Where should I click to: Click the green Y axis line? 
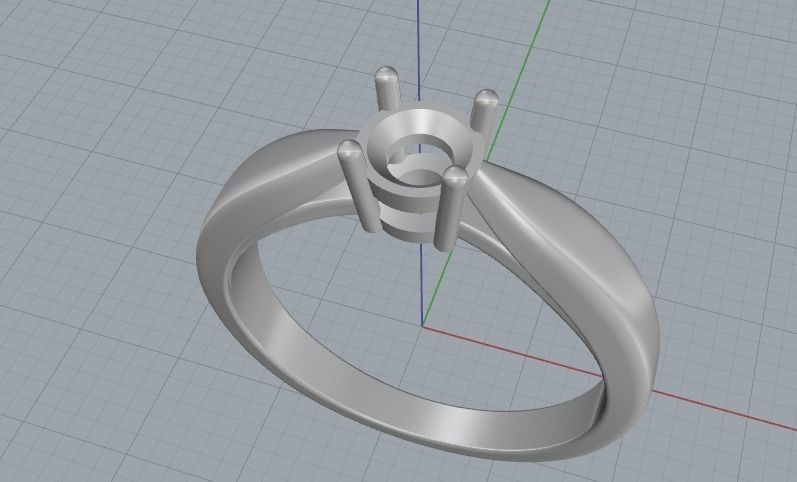(x=518, y=81)
